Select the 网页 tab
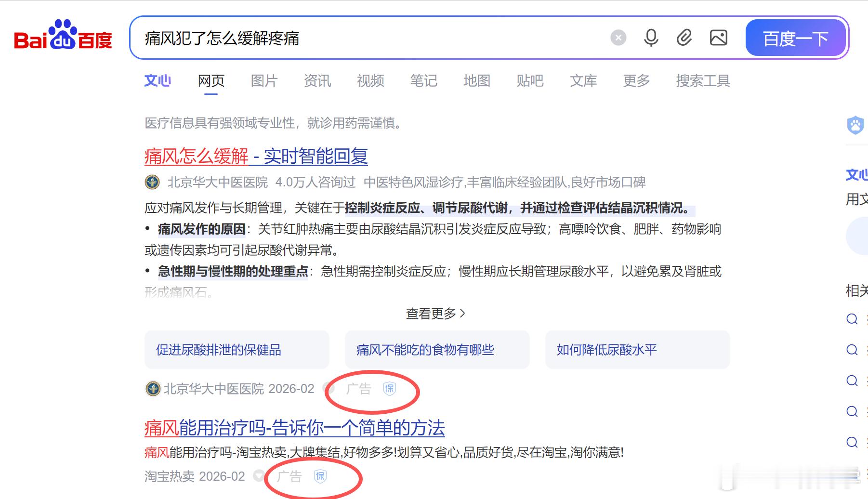Screen dimensions: 868x499 [211, 81]
